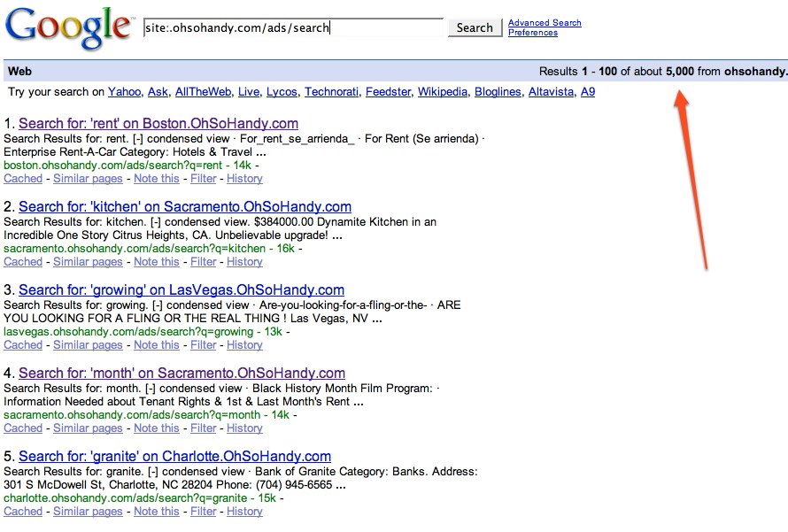Click Note this for the 'rent' result

(x=157, y=179)
